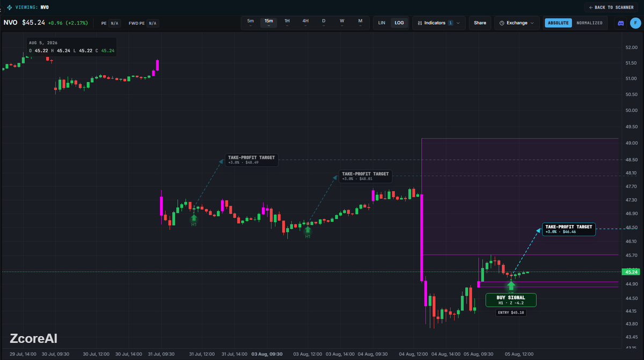Image resolution: width=644 pixels, height=360 pixels.
Task: Set price scale to LIN
Action: click(382, 23)
